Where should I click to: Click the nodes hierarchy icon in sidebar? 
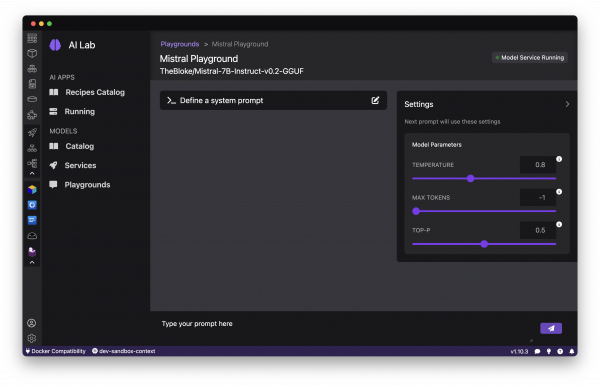pyautogui.click(x=32, y=148)
